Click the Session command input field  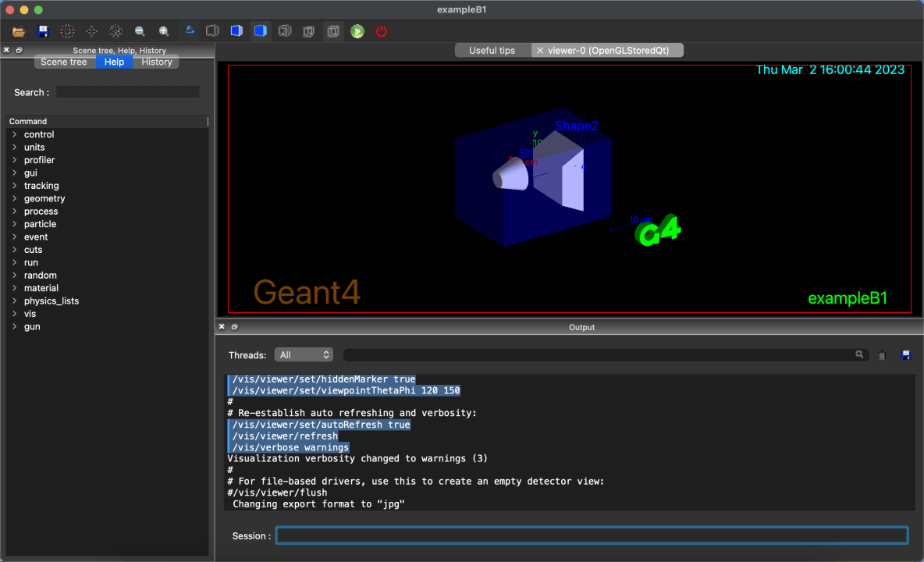point(592,535)
